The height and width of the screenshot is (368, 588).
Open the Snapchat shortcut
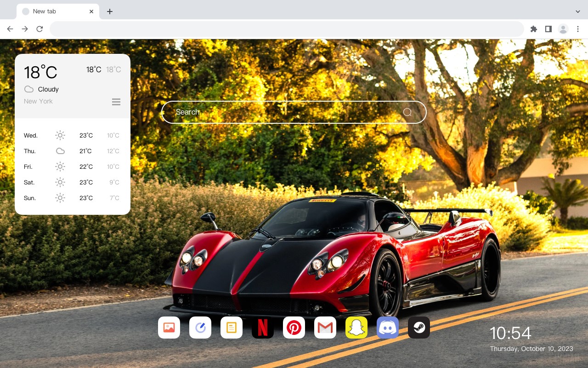356,328
